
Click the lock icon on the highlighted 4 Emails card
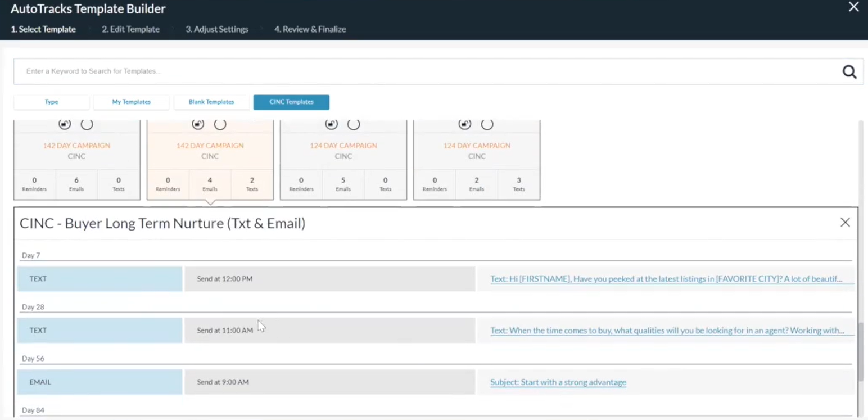[198, 124]
